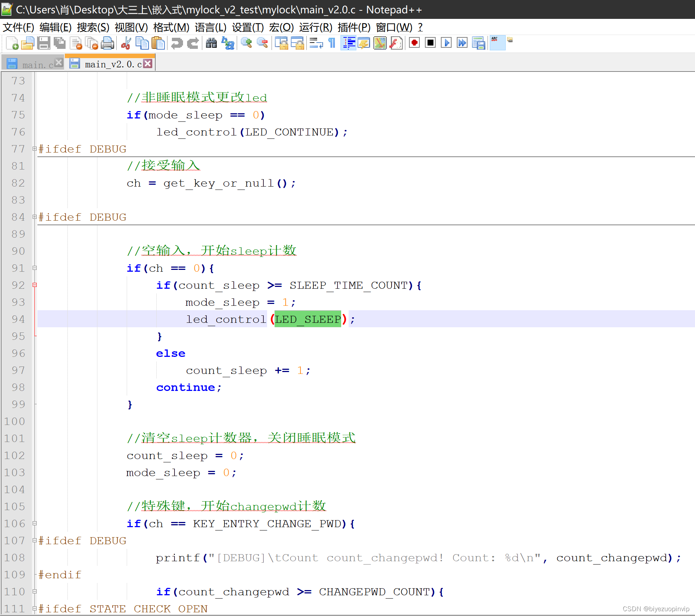Viewport: 695px width, 616px height.
Task: Click the Save All icon
Action: [60, 43]
